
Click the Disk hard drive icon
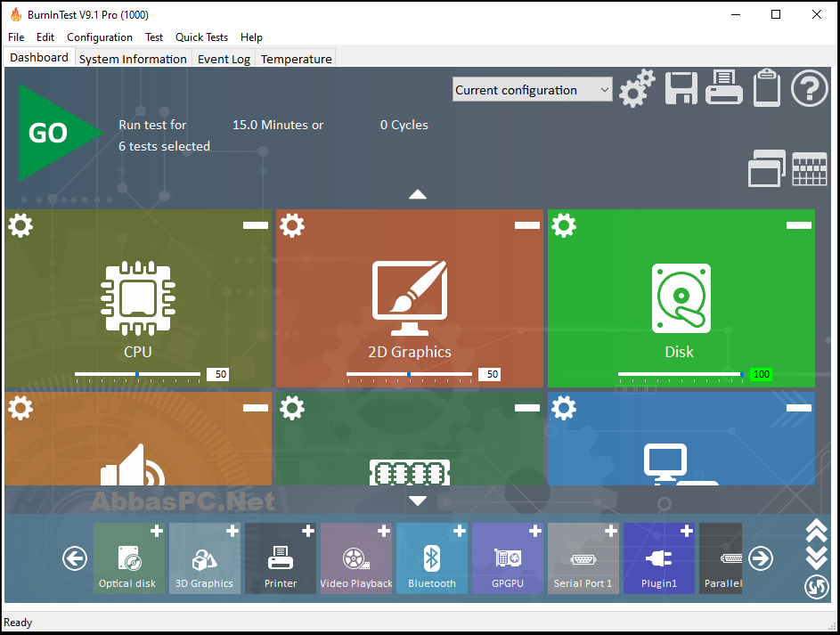coord(681,298)
